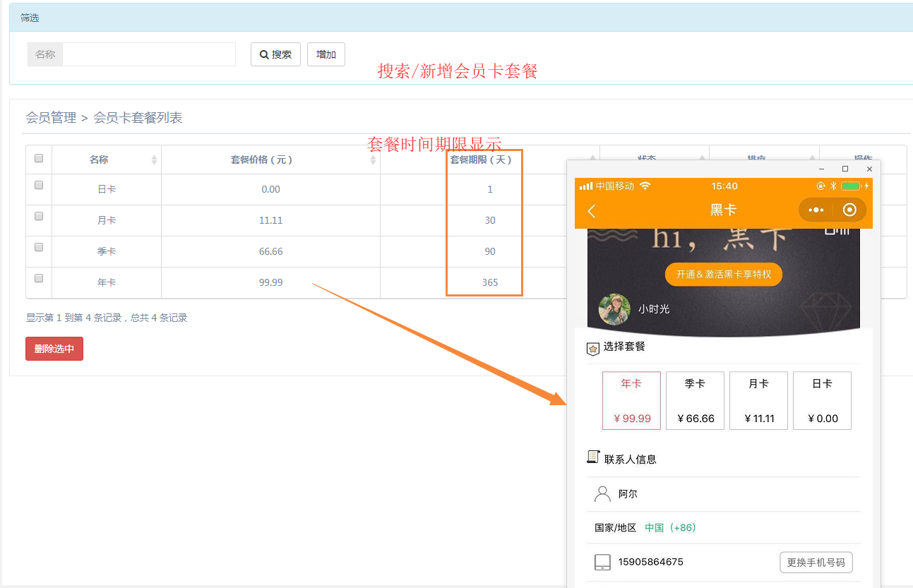
Task: Check the 月卡 row checkbox
Action: pyautogui.click(x=39, y=216)
